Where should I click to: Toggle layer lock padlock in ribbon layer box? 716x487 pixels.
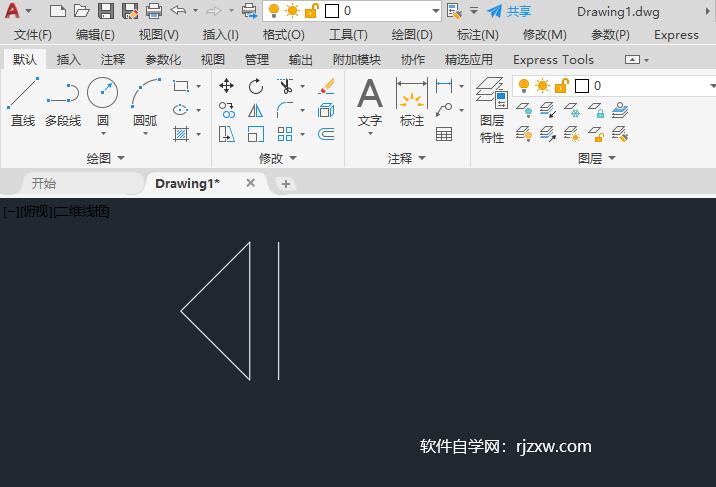point(562,86)
